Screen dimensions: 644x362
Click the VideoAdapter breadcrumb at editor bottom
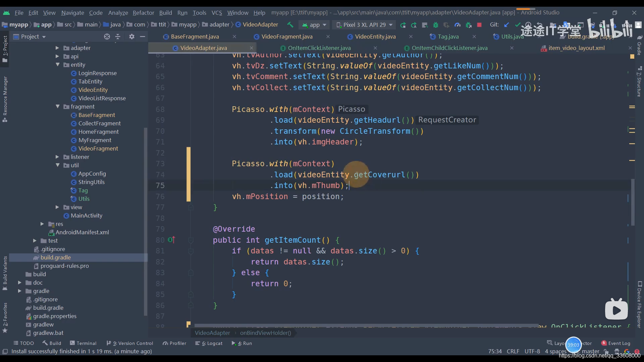[x=212, y=333]
